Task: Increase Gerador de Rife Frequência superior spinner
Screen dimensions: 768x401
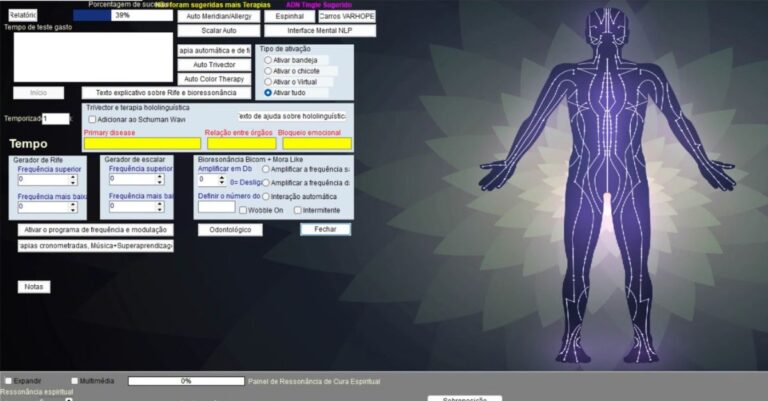Action: (73, 177)
